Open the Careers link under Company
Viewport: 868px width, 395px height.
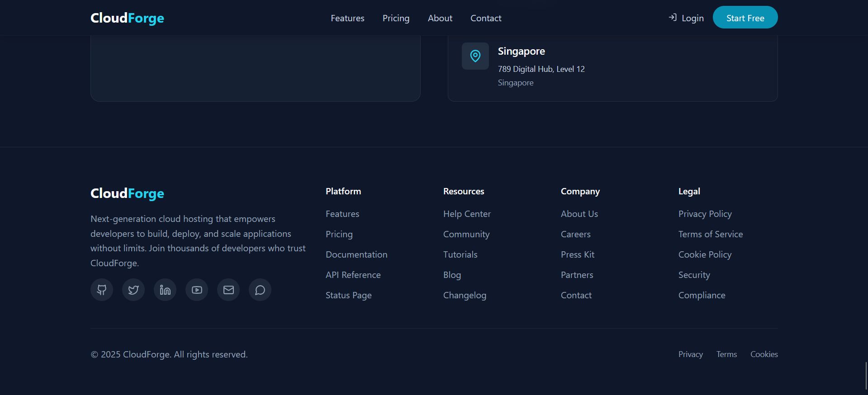pyautogui.click(x=575, y=234)
